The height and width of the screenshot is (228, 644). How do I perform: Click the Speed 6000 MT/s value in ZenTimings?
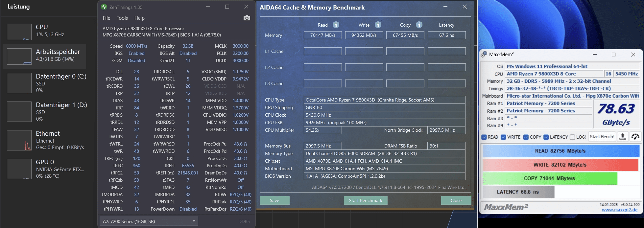coord(136,46)
